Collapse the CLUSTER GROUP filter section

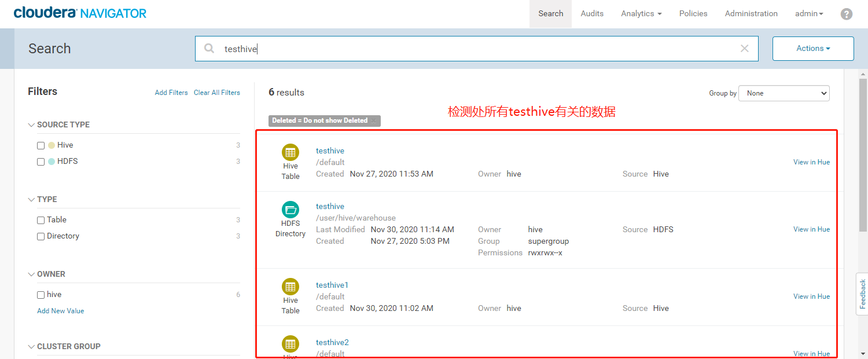31,346
